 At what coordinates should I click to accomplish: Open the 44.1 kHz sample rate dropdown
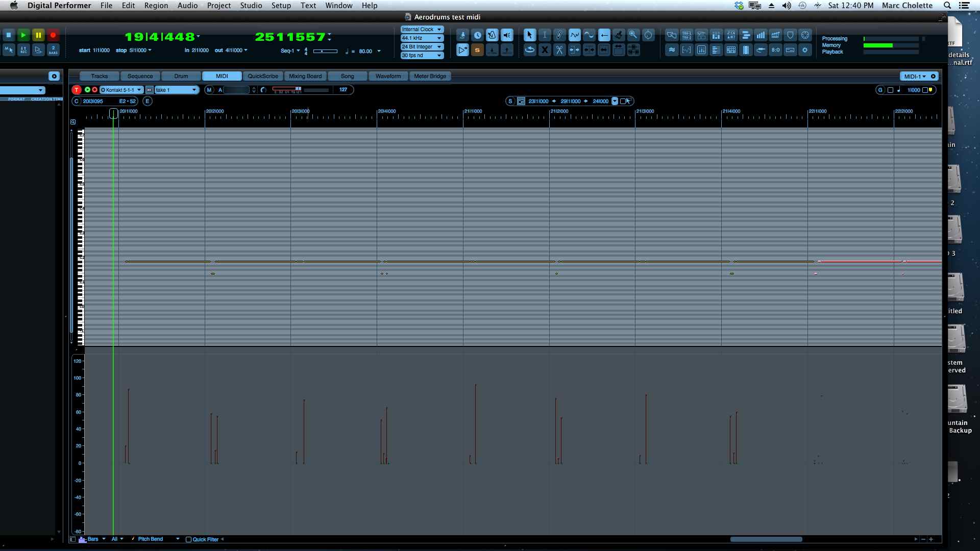(422, 38)
